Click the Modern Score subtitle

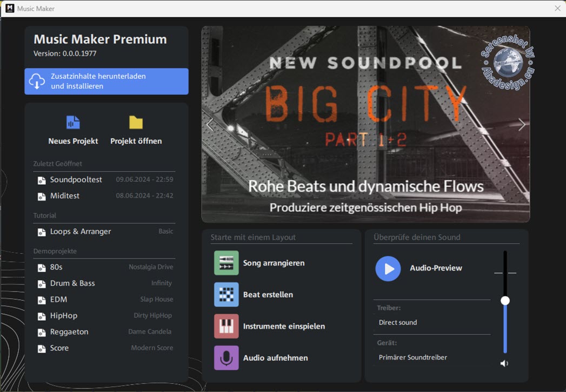pyautogui.click(x=152, y=348)
